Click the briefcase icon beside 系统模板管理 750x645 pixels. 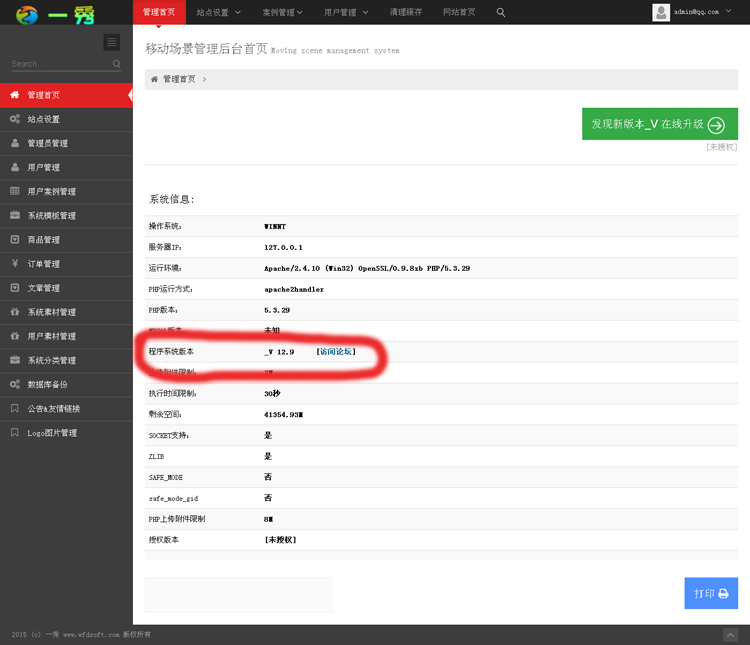point(15,215)
